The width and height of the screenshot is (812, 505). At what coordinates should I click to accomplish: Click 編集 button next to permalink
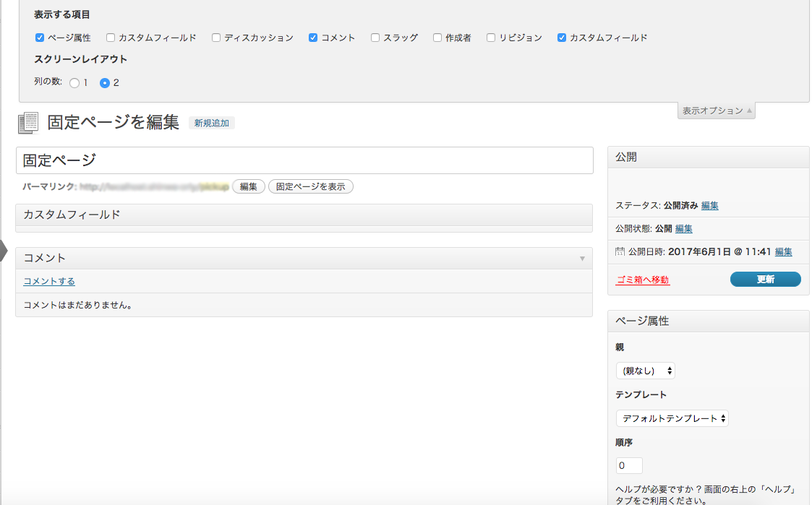248,186
